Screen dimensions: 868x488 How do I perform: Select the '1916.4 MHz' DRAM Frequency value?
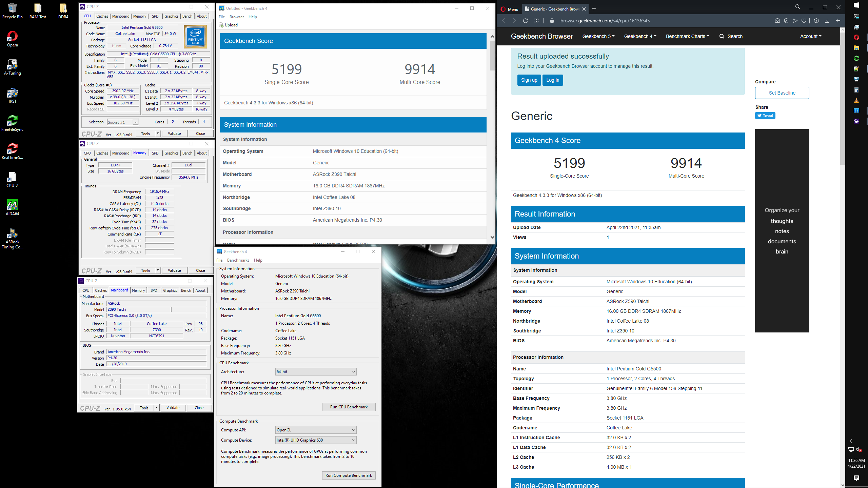click(x=159, y=191)
